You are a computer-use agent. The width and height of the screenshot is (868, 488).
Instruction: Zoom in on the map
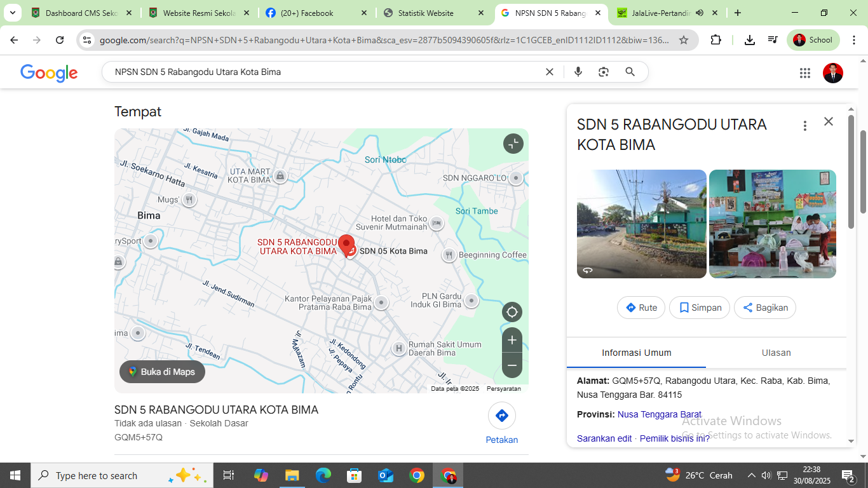[512, 340]
